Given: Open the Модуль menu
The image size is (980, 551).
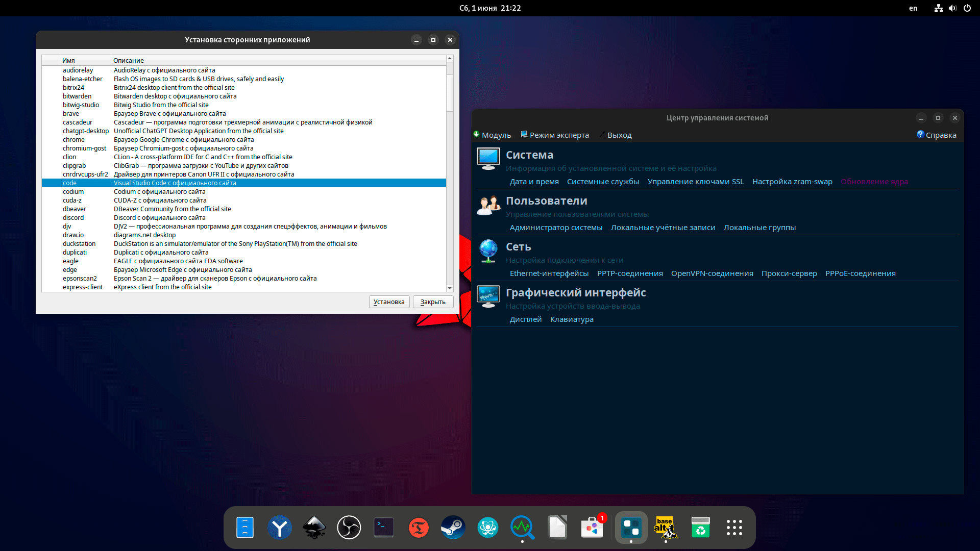Looking at the screenshot, I should [x=492, y=135].
